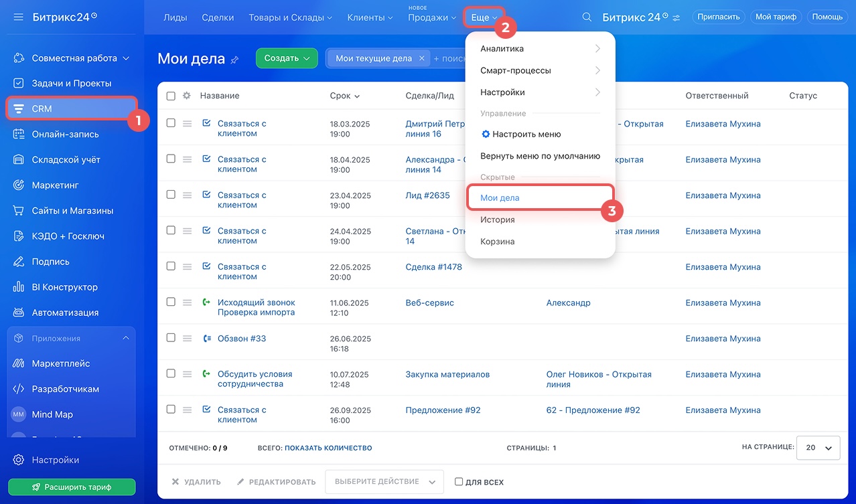Image resolution: width=856 pixels, height=504 pixels.
Task: Expand the Создать button dropdown
Action: point(307,58)
